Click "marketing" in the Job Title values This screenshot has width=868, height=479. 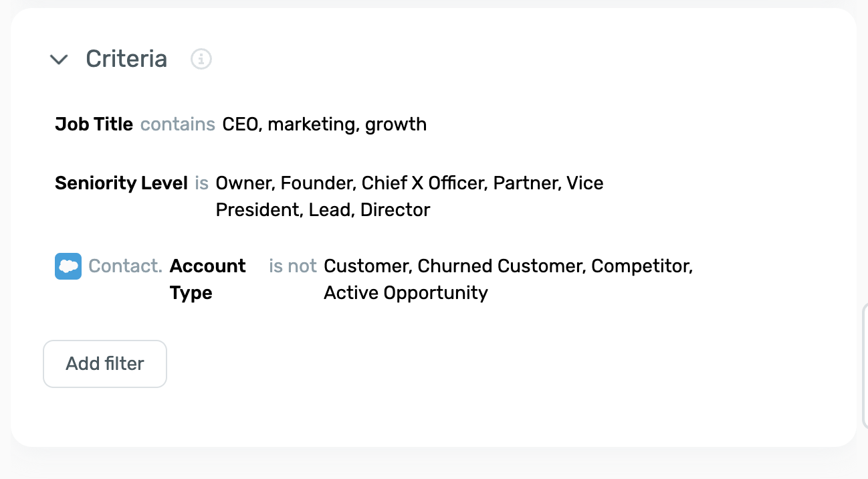click(x=310, y=124)
